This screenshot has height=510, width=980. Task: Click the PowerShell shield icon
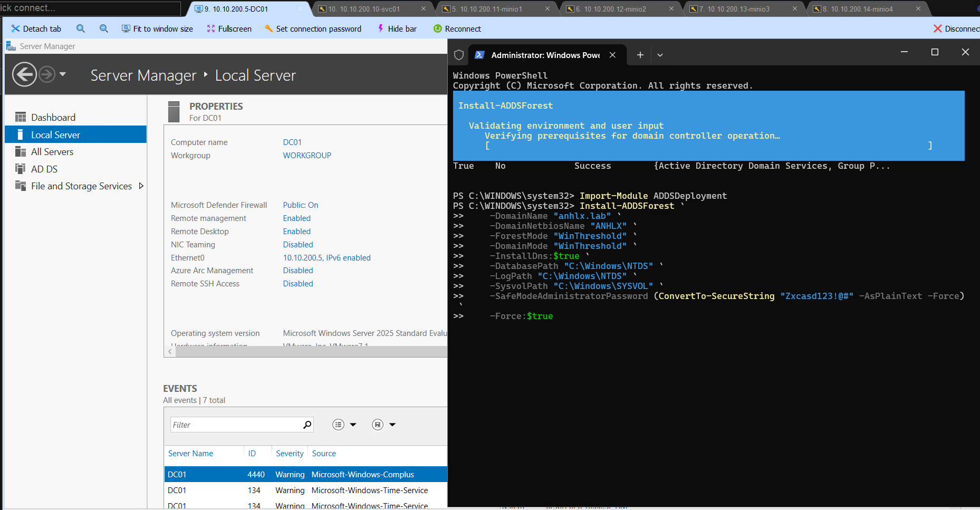coord(459,55)
